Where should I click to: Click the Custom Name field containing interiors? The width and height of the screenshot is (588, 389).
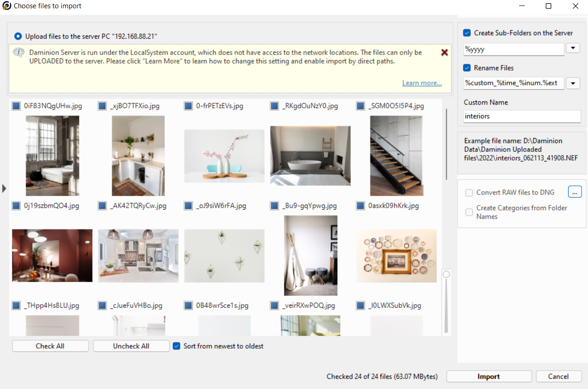click(x=522, y=116)
